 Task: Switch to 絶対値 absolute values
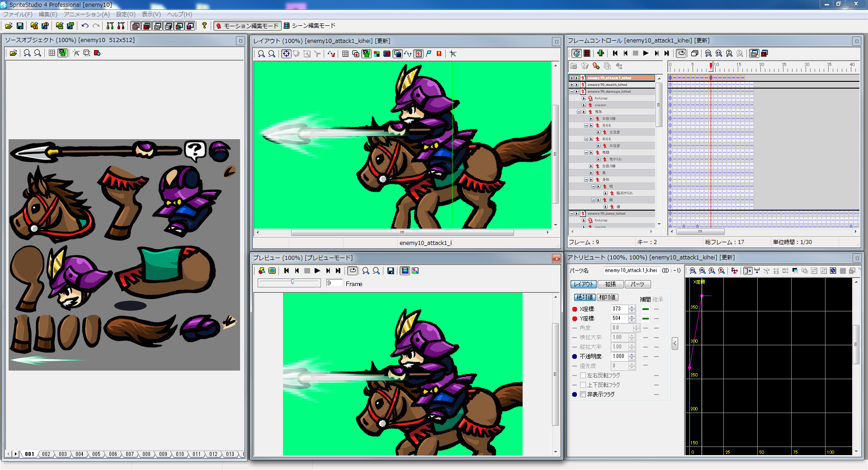coord(585,297)
